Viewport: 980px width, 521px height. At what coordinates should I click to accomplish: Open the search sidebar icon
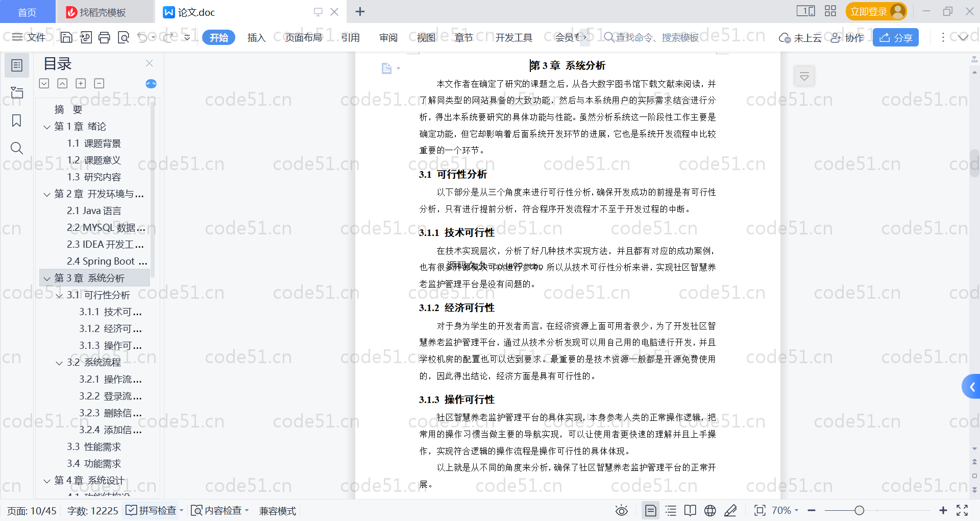[17, 148]
